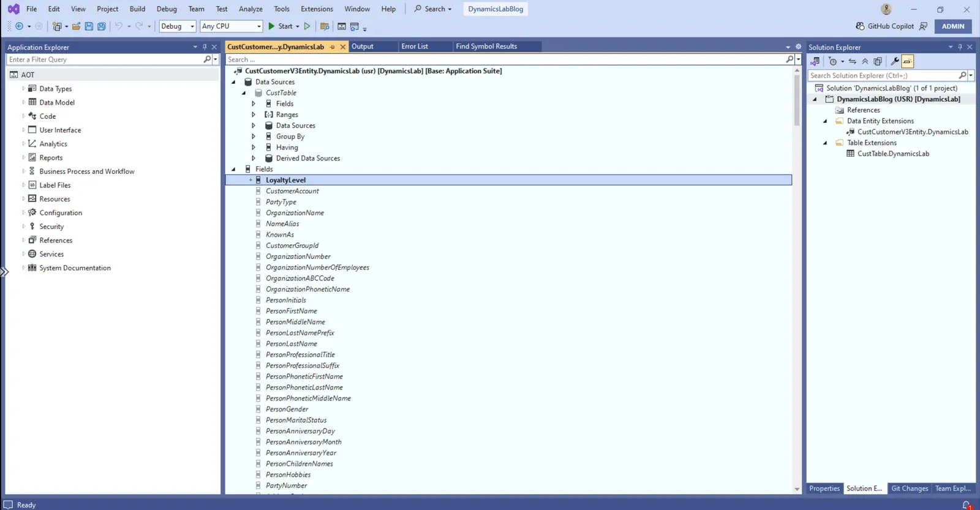
Task: Select the LoyaltyLevel field row
Action: 508,180
